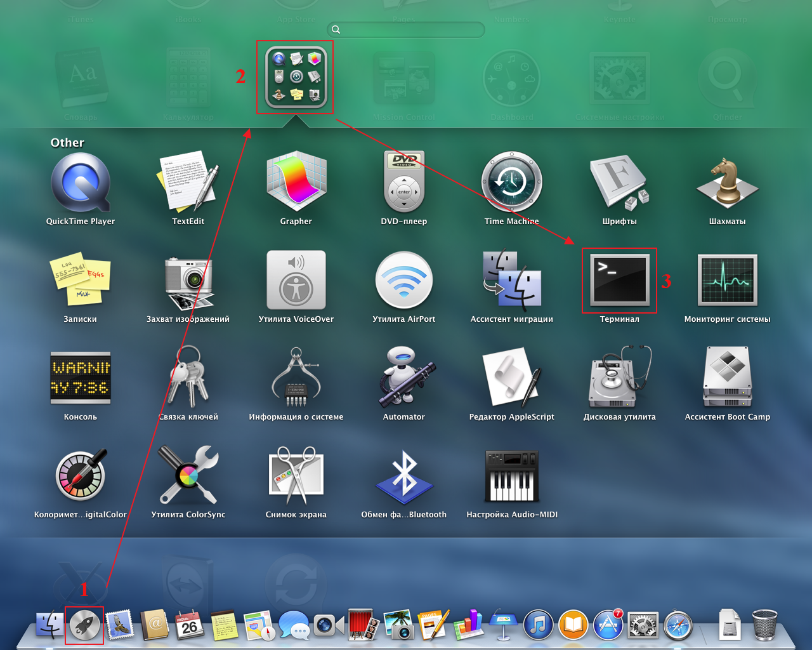Open Информация о системе app

pos(296,378)
